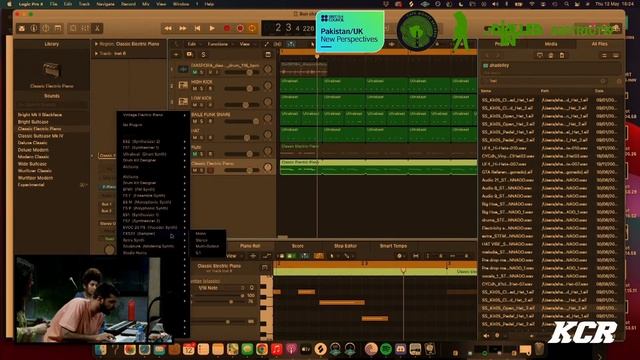Expand Drum Kit Designer submenu below Ultrabeat

[154, 160]
